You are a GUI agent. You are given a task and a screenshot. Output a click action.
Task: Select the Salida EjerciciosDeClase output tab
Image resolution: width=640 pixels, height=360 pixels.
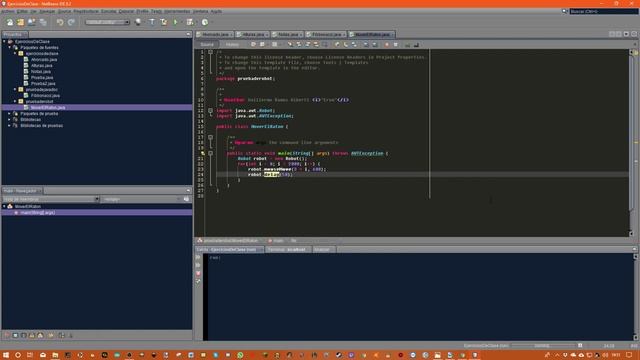click(x=230, y=249)
